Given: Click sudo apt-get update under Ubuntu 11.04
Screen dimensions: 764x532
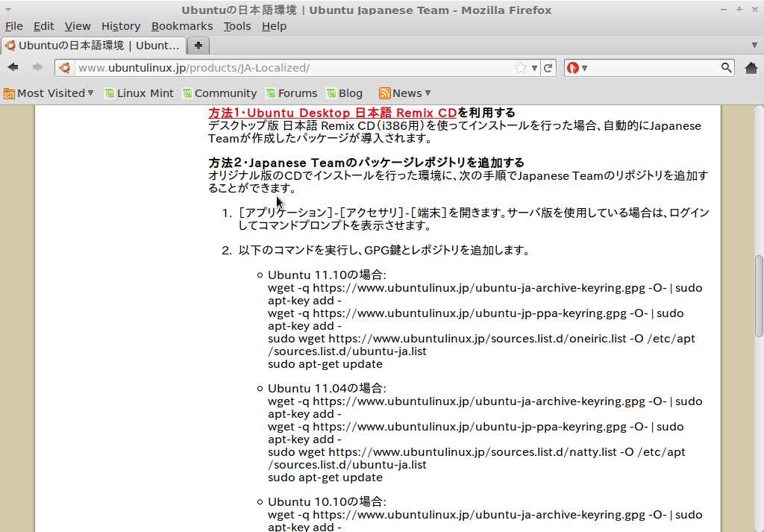Looking at the screenshot, I should (325, 478).
